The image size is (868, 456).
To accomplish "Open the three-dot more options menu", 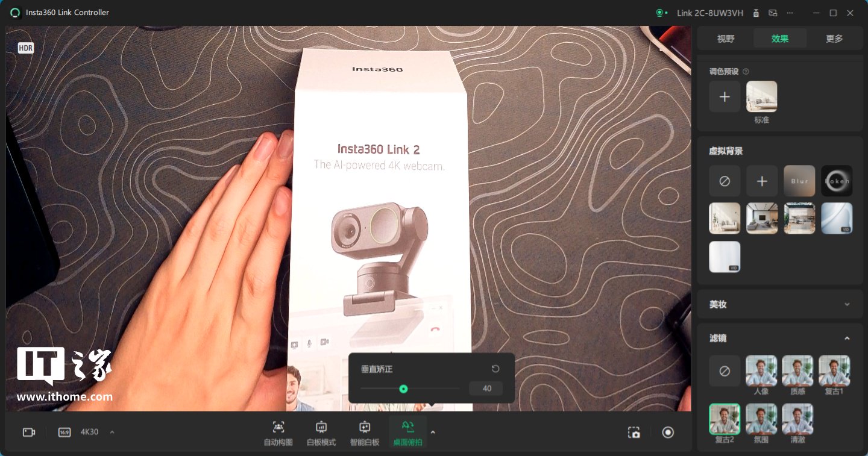I will 790,13.
